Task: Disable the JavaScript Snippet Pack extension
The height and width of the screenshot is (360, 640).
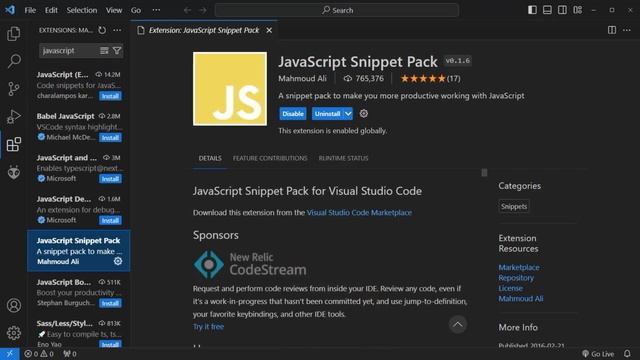Action: tap(293, 114)
